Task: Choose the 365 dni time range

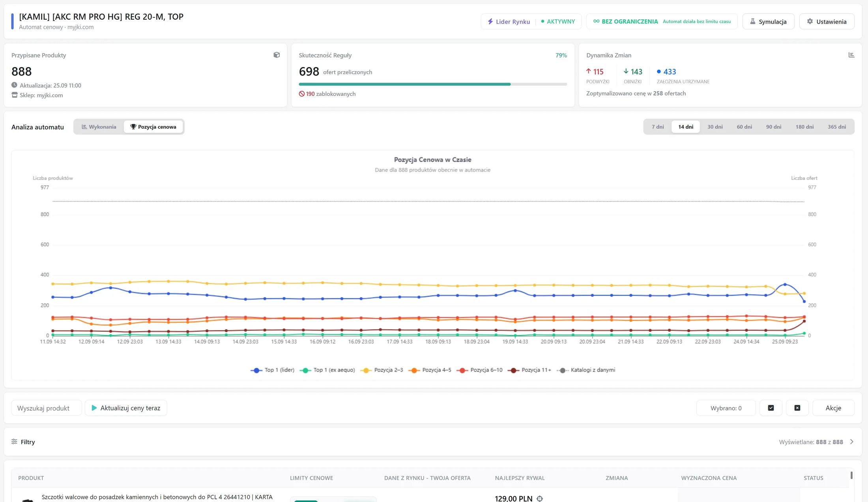Action: pos(836,127)
